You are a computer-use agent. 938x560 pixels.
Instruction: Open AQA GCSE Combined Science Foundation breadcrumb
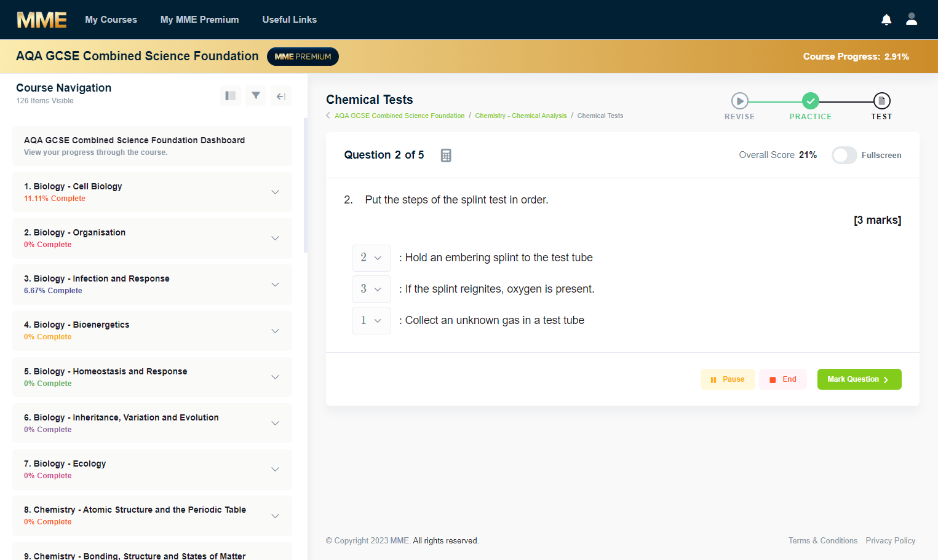[x=400, y=116]
